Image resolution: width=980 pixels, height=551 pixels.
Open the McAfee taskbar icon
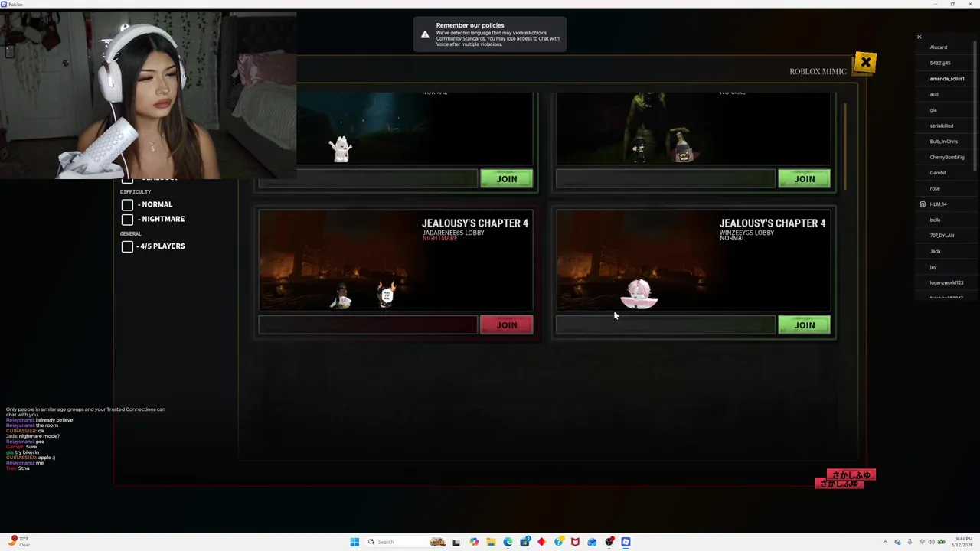pyautogui.click(x=575, y=542)
